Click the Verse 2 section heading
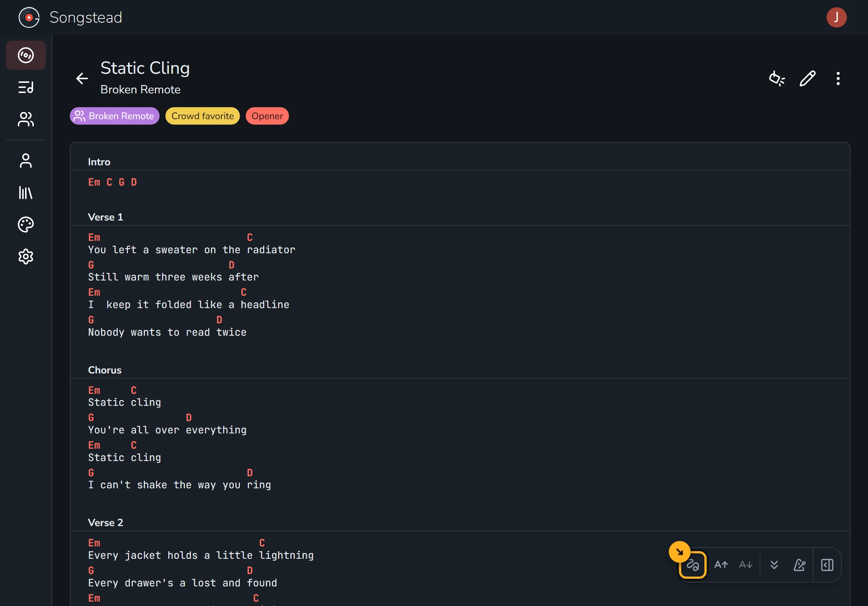868x606 pixels. click(x=105, y=523)
